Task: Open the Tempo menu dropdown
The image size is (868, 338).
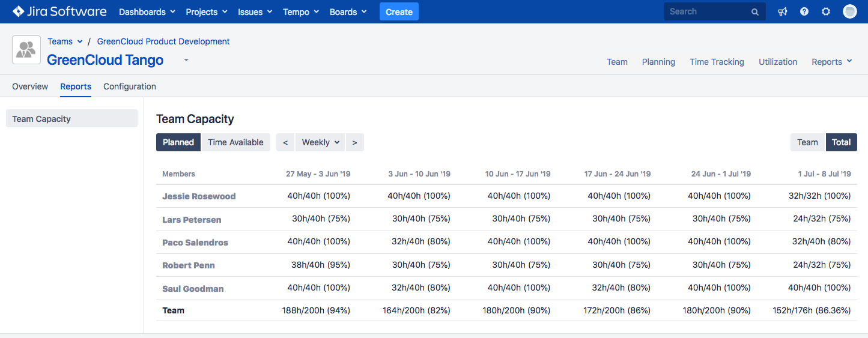Action: [300, 12]
